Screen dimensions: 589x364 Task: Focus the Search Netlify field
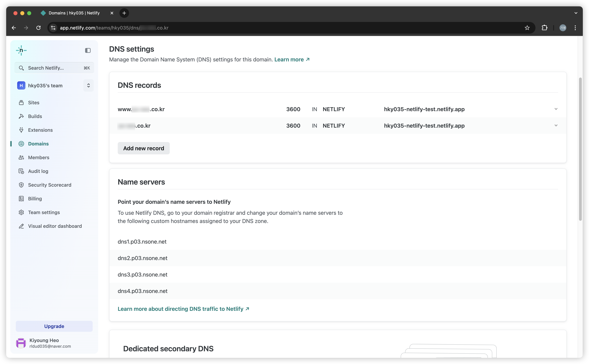click(x=54, y=68)
